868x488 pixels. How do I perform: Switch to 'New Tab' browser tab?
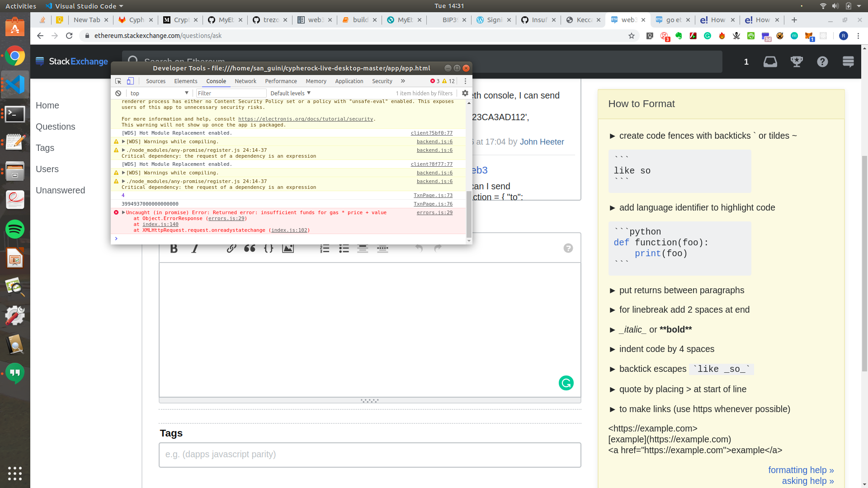click(x=87, y=20)
